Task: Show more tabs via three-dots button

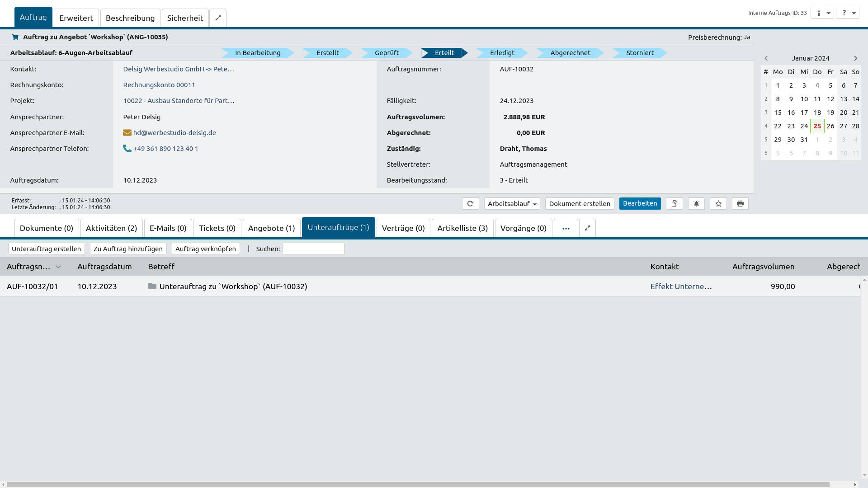Action: tap(566, 228)
